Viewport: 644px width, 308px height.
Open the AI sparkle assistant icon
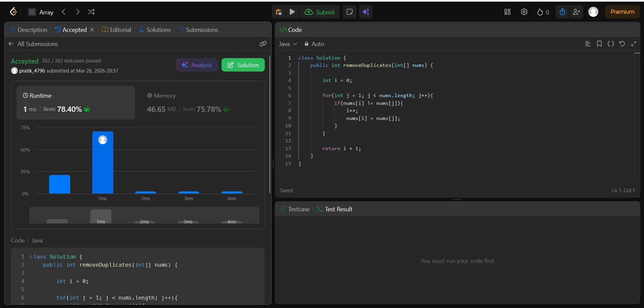366,12
